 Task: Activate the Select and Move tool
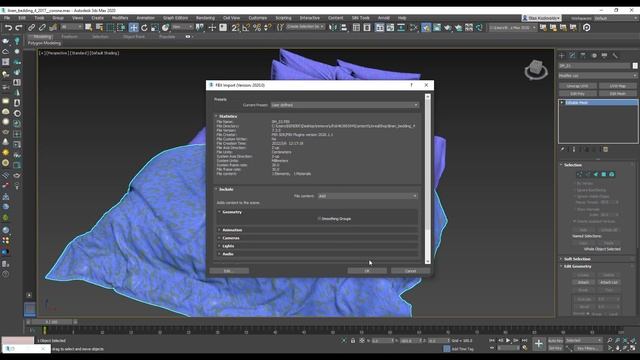point(133,28)
